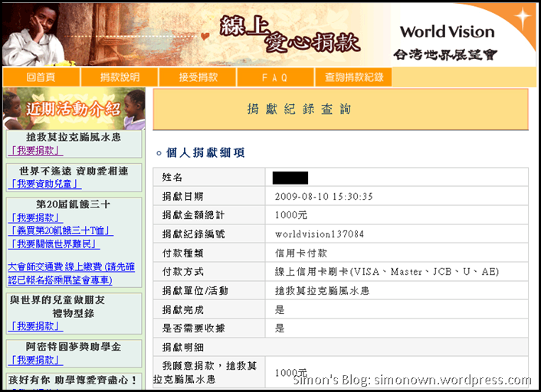The image size is (541, 392).
Task: Click the 付款方式 field label
Action: [183, 272]
